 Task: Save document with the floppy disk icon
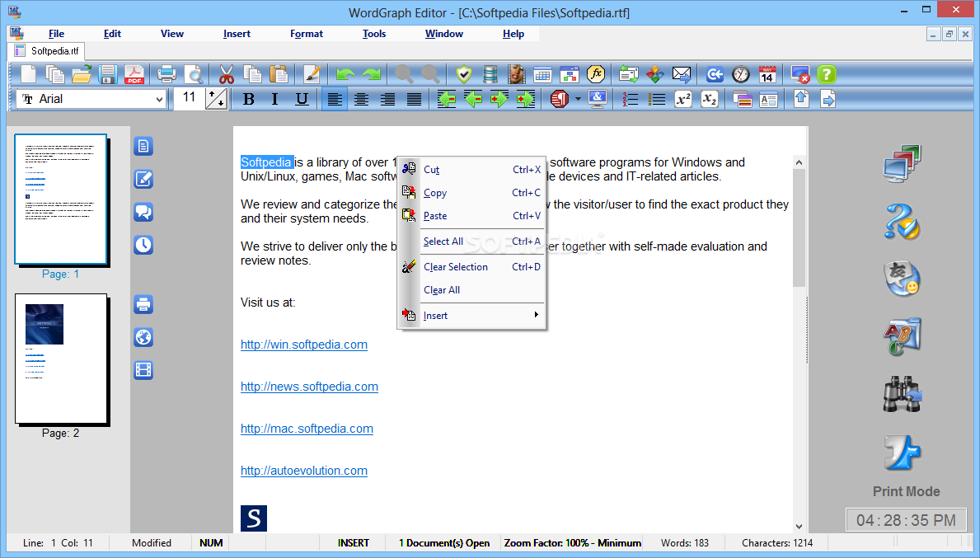coord(107,74)
